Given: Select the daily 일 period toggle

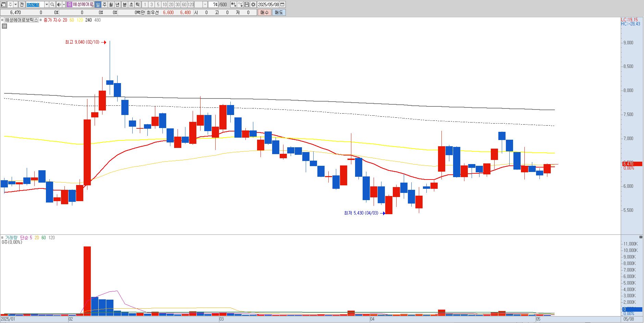Looking at the screenshot, I should click(x=98, y=4).
